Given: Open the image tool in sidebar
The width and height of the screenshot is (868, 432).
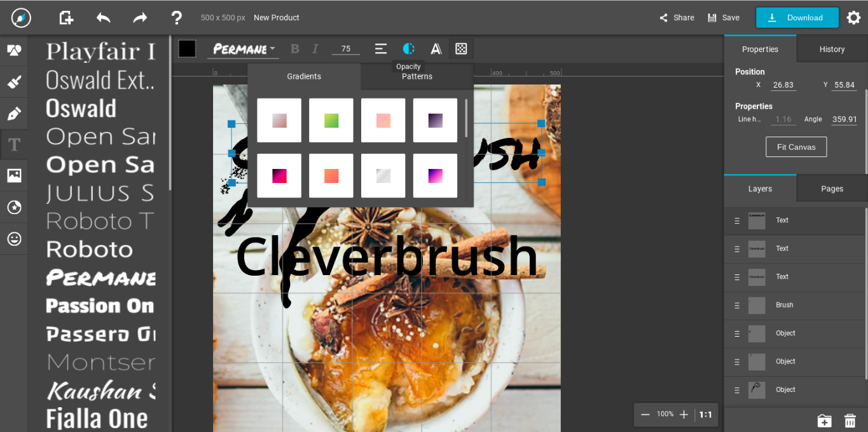Looking at the screenshot, I should 14,176.
